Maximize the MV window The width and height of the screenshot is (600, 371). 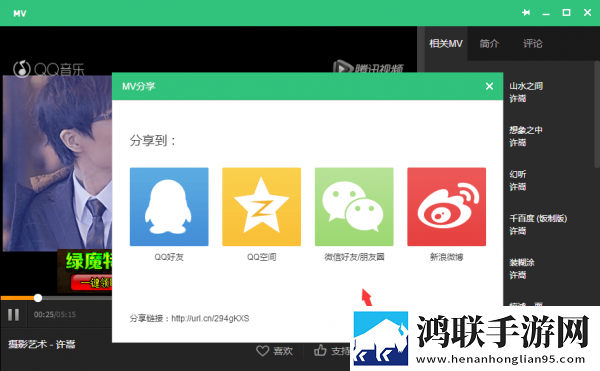pos(566,13)
